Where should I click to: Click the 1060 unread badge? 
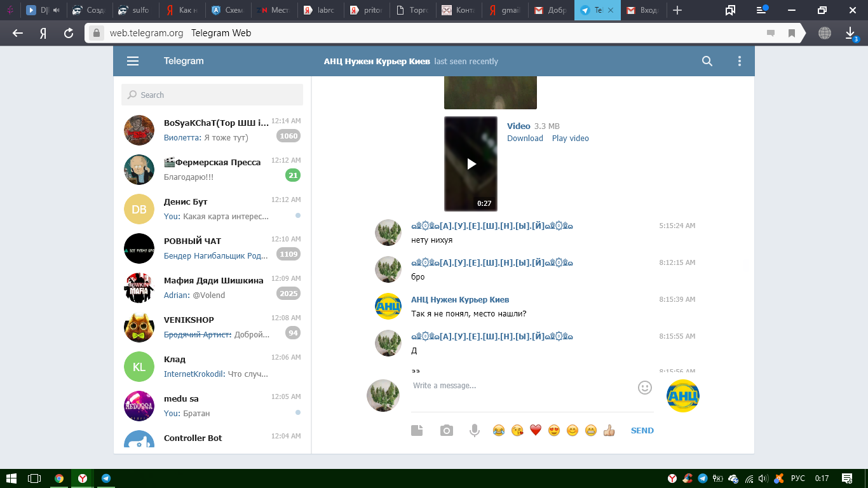click(x=288, y=136)
